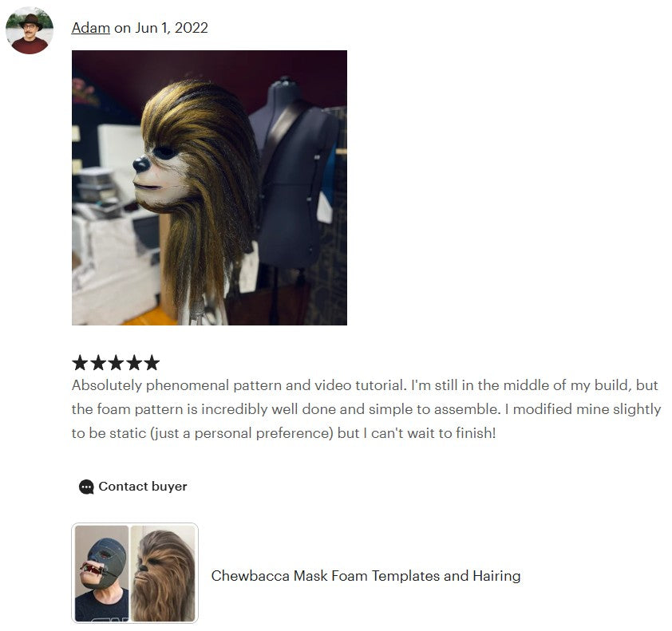Image resolution: width=672 pixels, height=631 pixels.
Task: Click the Contact buyer text
Action: pos(143,486)
